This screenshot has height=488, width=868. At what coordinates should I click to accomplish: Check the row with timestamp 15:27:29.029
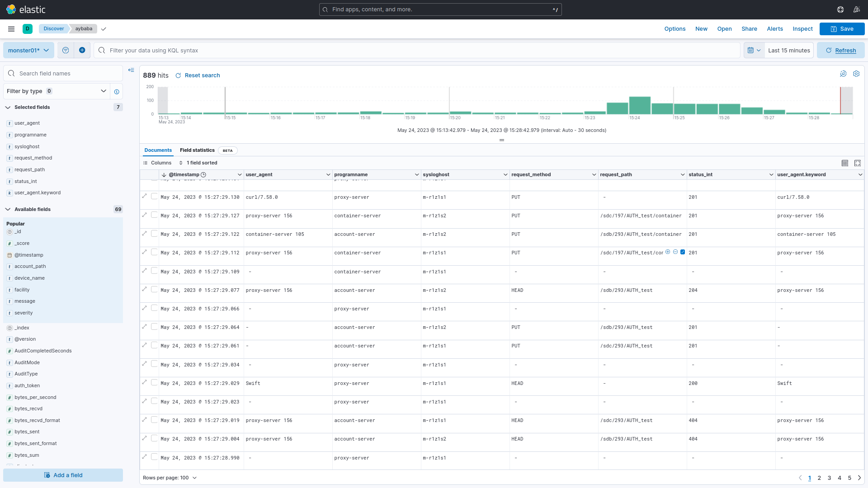154,383
